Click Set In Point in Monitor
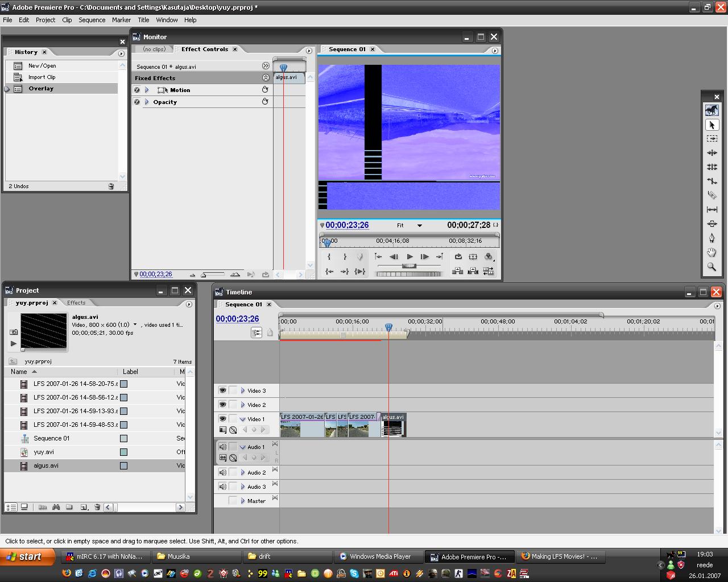Screen dimensions: 728x582 (x=329, y=257)
